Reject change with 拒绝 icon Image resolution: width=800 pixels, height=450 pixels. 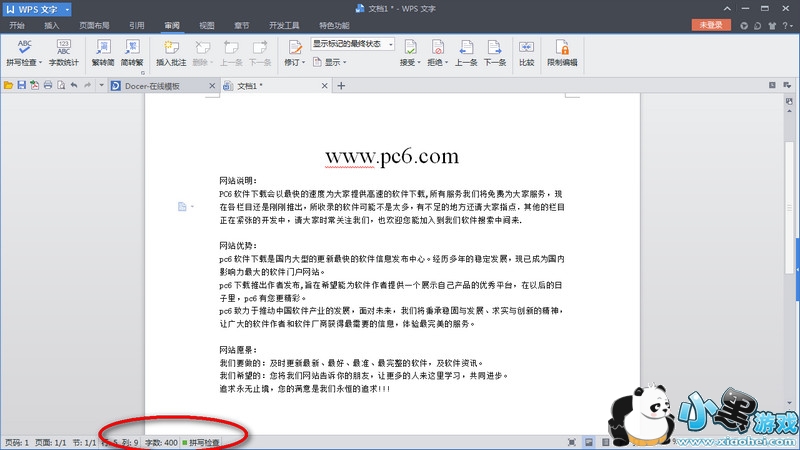(437, 47)
